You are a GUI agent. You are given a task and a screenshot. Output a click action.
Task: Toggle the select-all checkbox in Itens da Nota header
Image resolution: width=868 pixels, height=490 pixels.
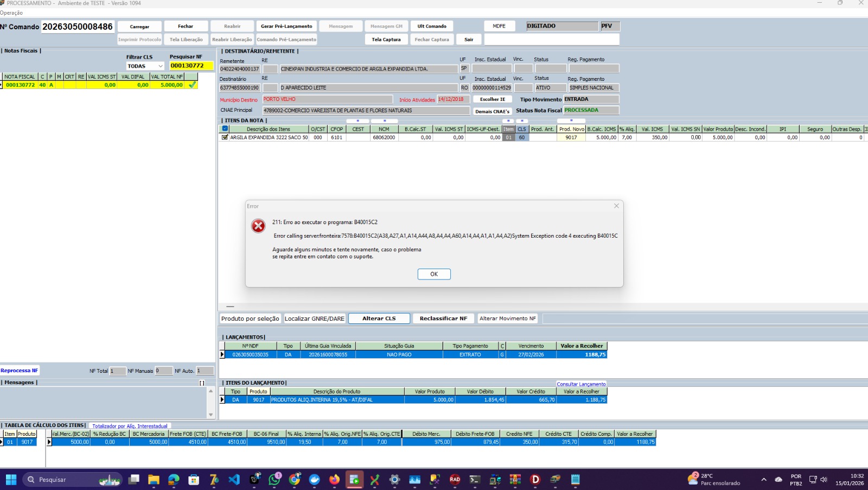tap(225, 129)
